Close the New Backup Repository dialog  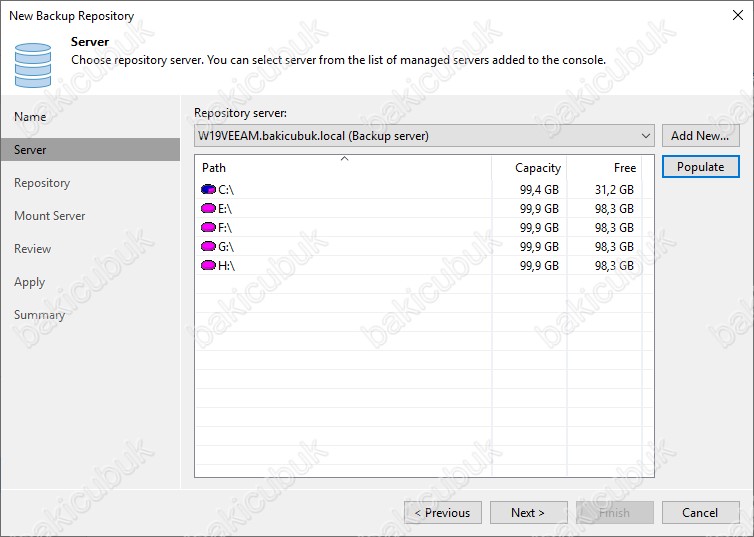coord(738,15)
